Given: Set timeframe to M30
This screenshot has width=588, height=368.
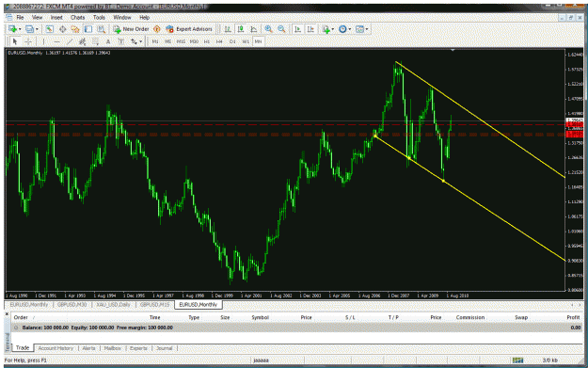Looking at the screenshot, I should (194, 41).
